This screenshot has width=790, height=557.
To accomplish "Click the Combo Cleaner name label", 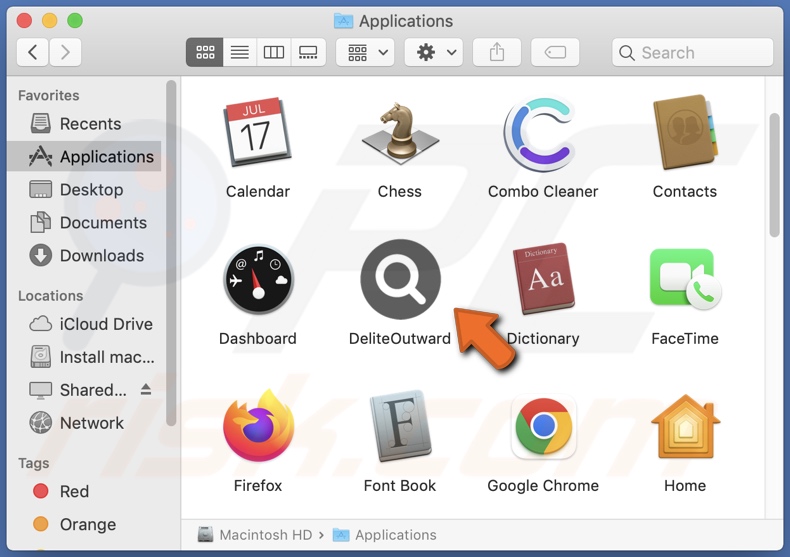I will click(543, 192).
